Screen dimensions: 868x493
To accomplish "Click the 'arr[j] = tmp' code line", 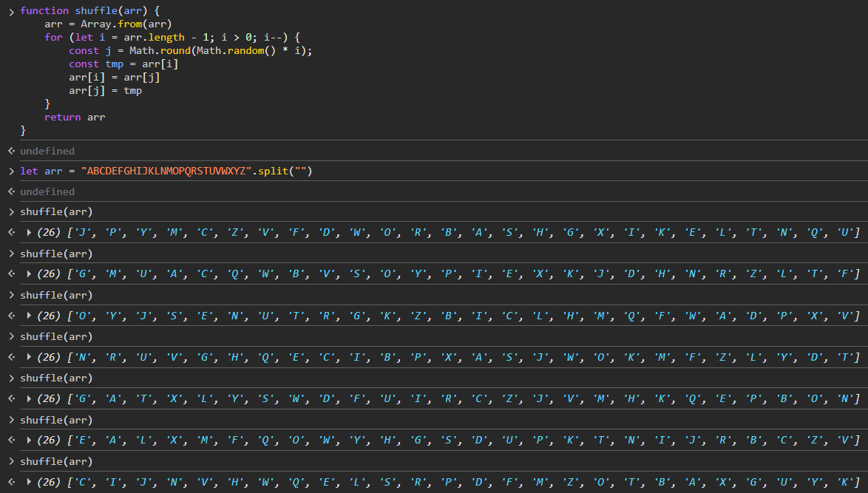I will (x=105, y=90).
